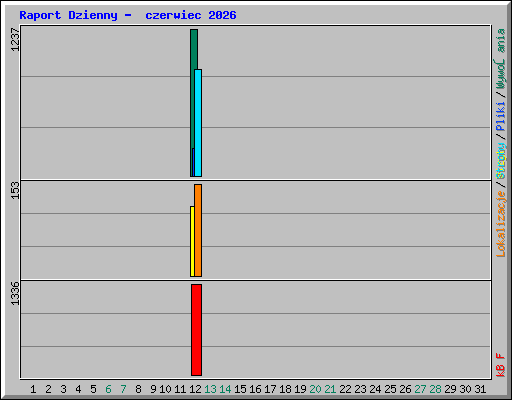The height and width of the screenshot is (400, 512).
Task: Select day 31 on the x-axis
Action: tap(480, 389)
